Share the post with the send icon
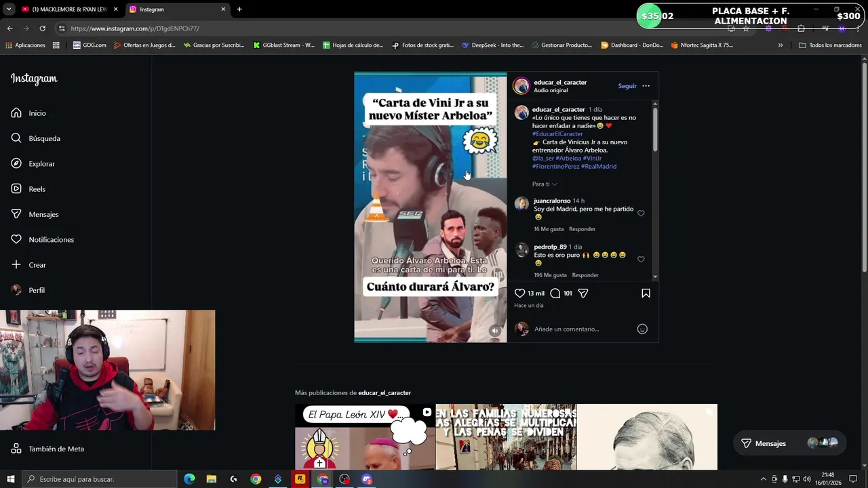 point(583,293)
